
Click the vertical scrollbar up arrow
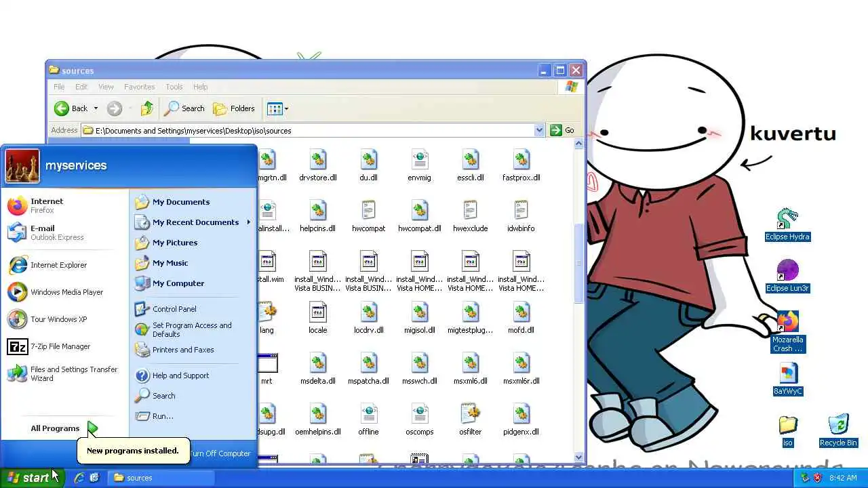point(579,144)
